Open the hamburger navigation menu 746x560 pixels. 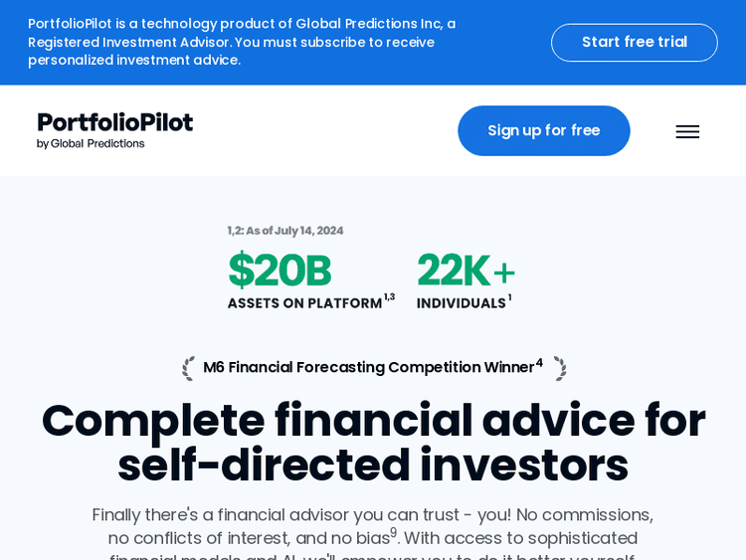click(687, 131)
